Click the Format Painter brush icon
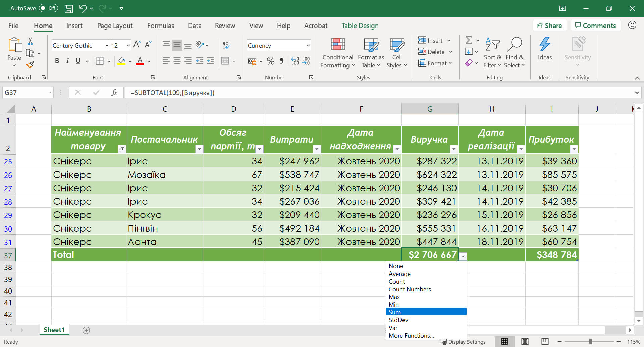The width and height of the screenshot is (644, 347). click(x=30, y=65)
